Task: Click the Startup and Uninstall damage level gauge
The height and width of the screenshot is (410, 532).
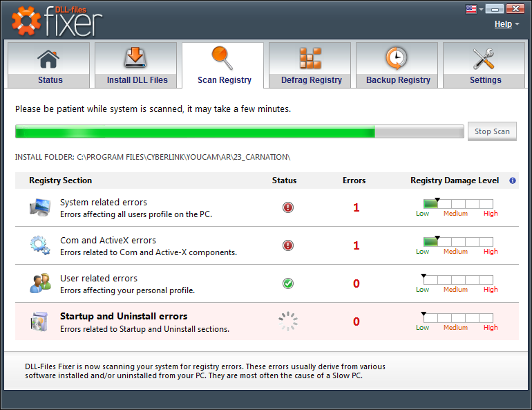Action: 458,317
